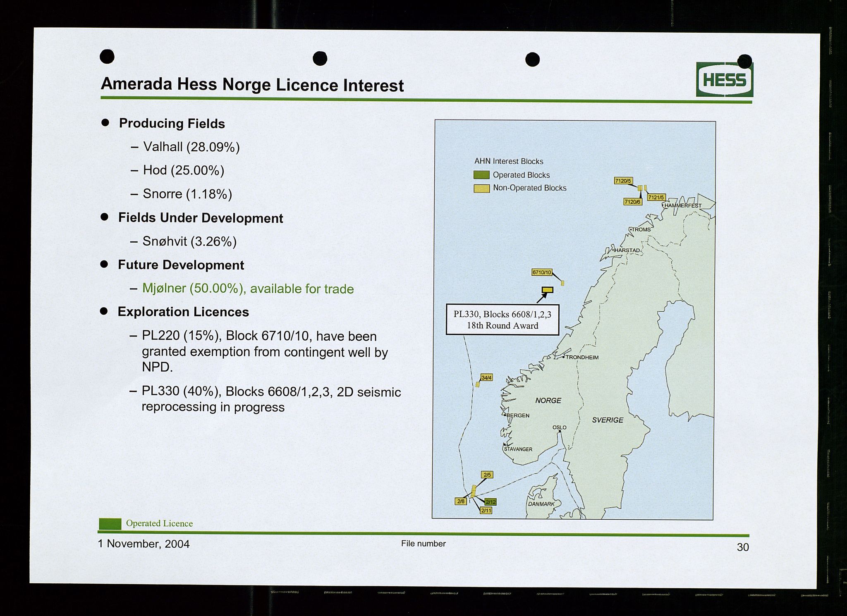This screenshot has height=616, width=847.
Task: Click the 2/11 block label on map
Action: click(486, 511)
